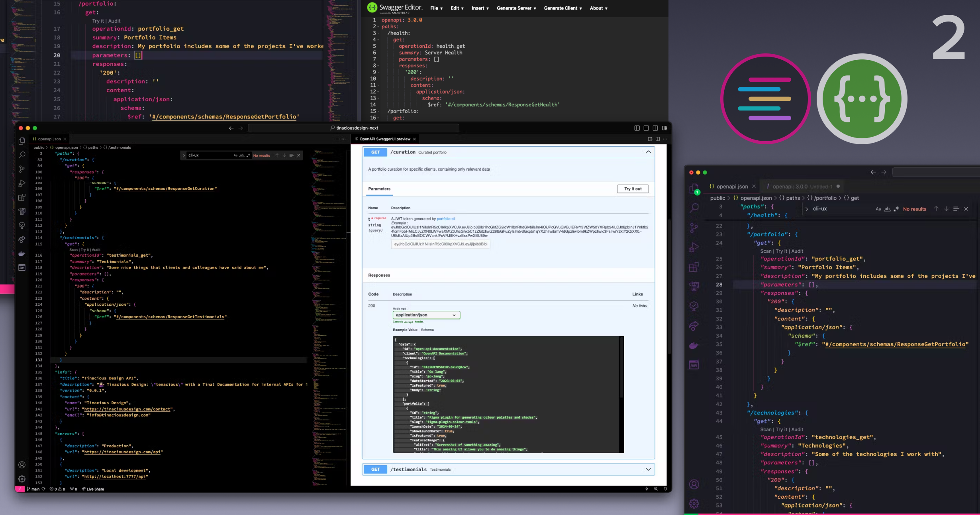The height and width of the screenshot is (515, 980).
Task: Toggle Match Case in right window find widget
Action: tap(878, 209)
